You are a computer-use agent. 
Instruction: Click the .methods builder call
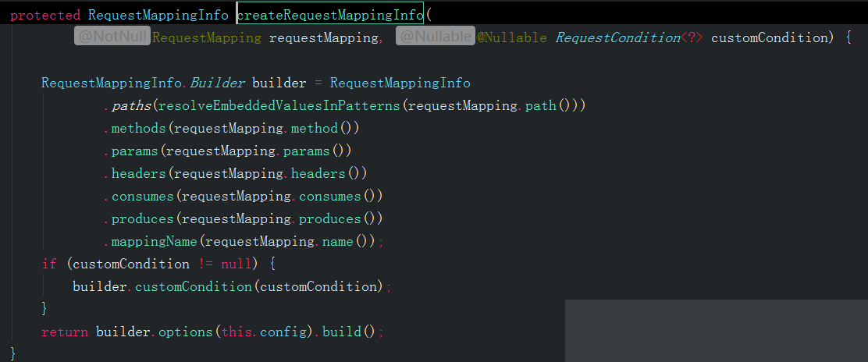pos(138,128)
